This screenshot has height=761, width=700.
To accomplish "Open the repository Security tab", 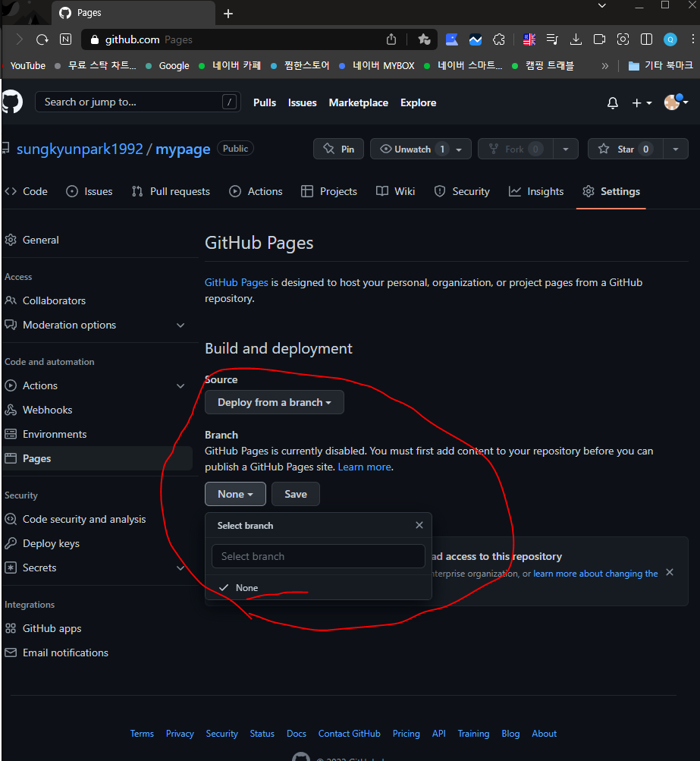I will (462, 191).
